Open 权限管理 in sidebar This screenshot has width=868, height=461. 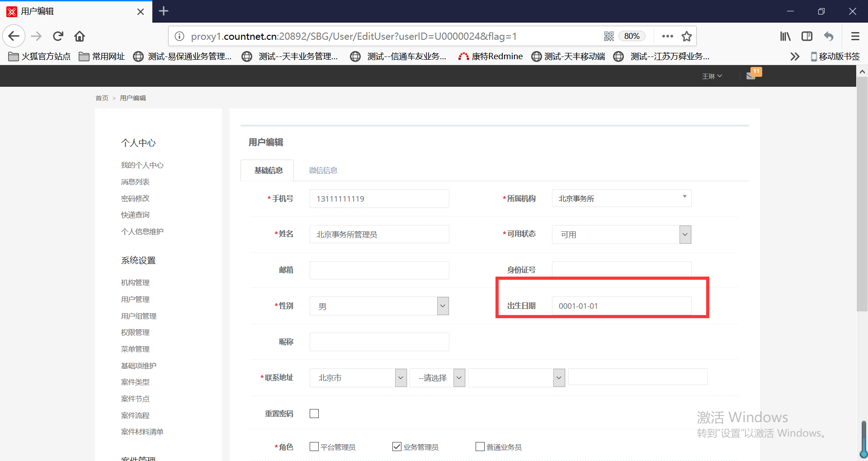click(135, 332)
